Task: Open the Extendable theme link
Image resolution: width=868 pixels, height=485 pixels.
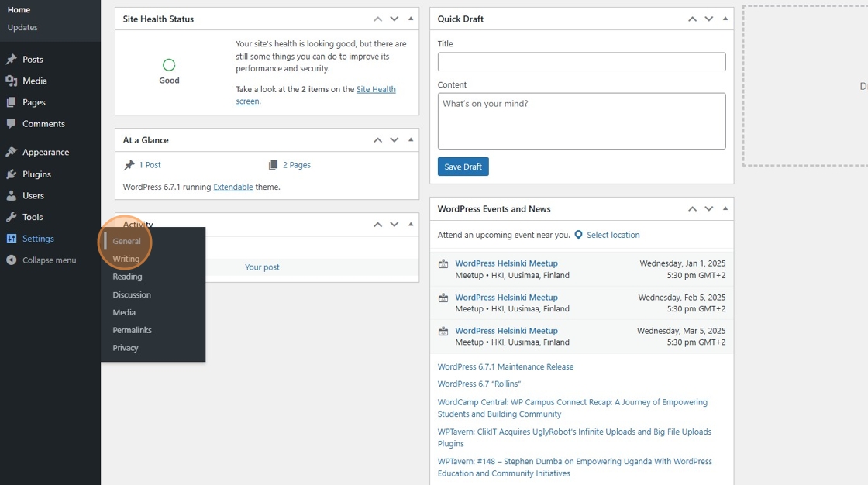Action: 233,187
